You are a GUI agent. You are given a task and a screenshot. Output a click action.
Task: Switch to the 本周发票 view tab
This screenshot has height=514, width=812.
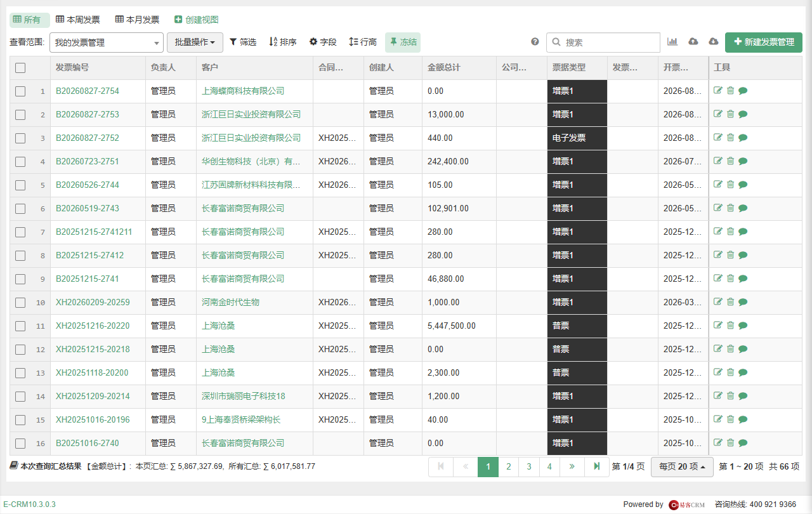coord(78,20)
